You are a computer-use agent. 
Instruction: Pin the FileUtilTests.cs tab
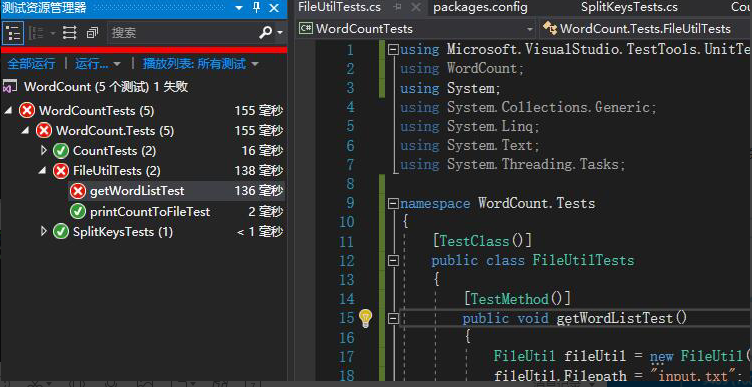pos(397,7)
